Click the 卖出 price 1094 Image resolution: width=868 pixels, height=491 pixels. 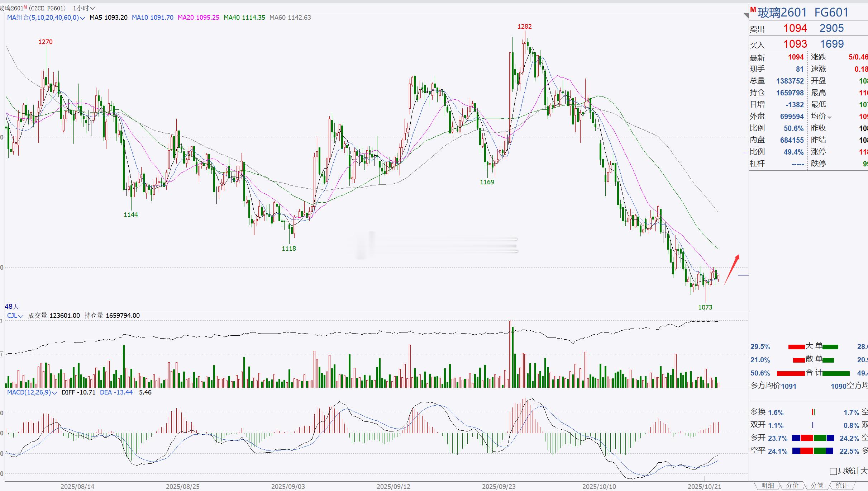coord(795,28)
